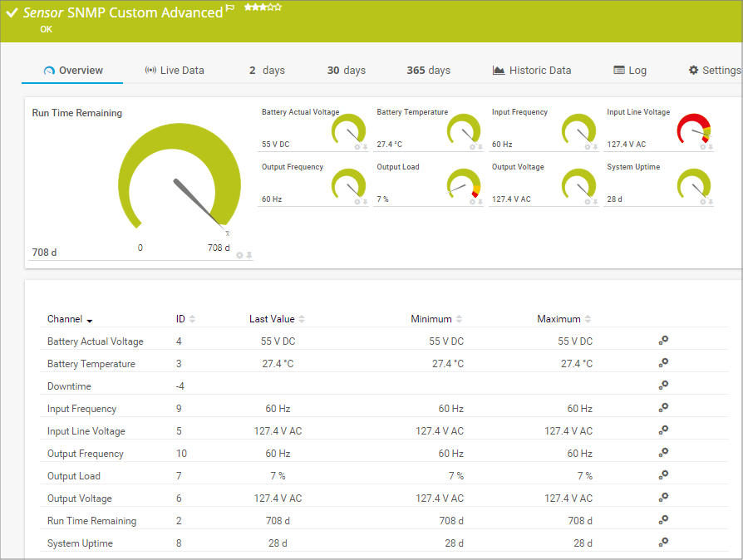Open the Log tab
The width and height of the screenshot is (743, 560).
coord(630,71)
